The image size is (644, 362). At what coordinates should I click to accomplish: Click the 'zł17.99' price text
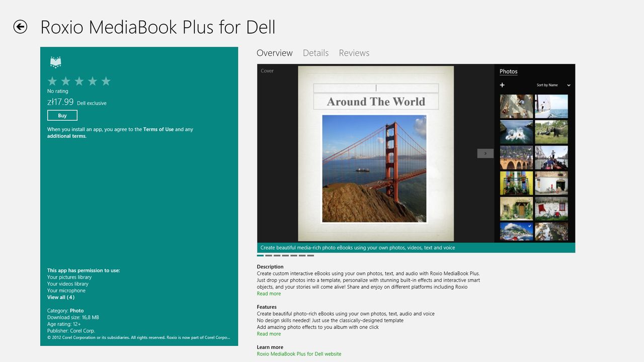pos(60,102)
